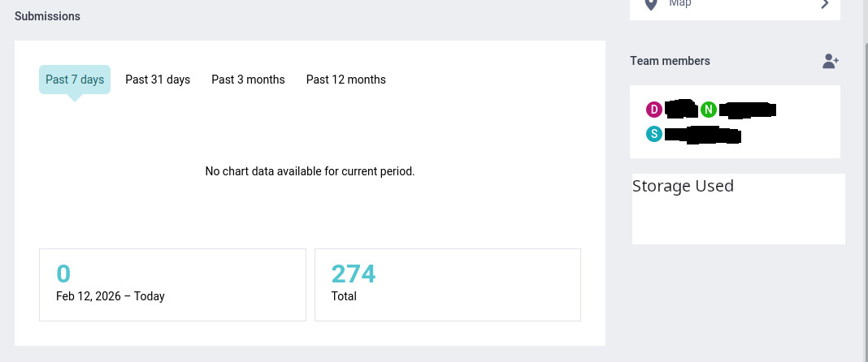Expand the Map row chevron arrow
This screenshot has width=868, height=362.
pyautogui.click(x=825, y=4)
